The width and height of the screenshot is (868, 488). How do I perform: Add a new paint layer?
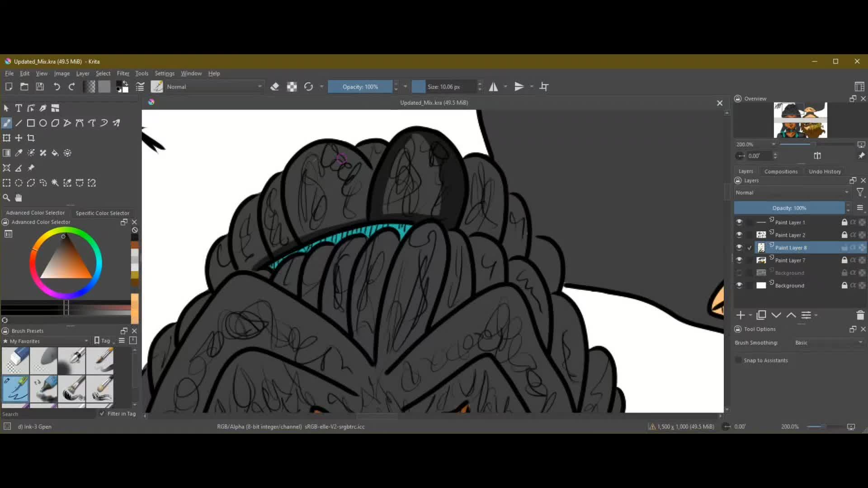point(740,315)
